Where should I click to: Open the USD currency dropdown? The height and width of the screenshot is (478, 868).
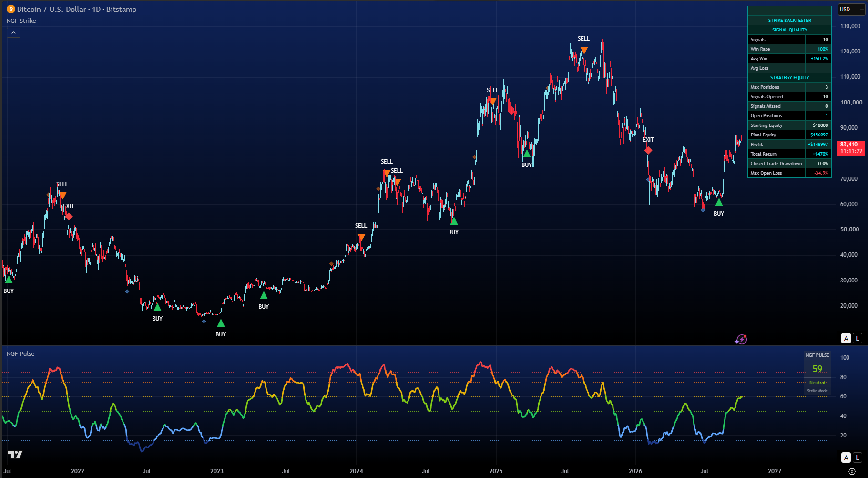(851, 10)
